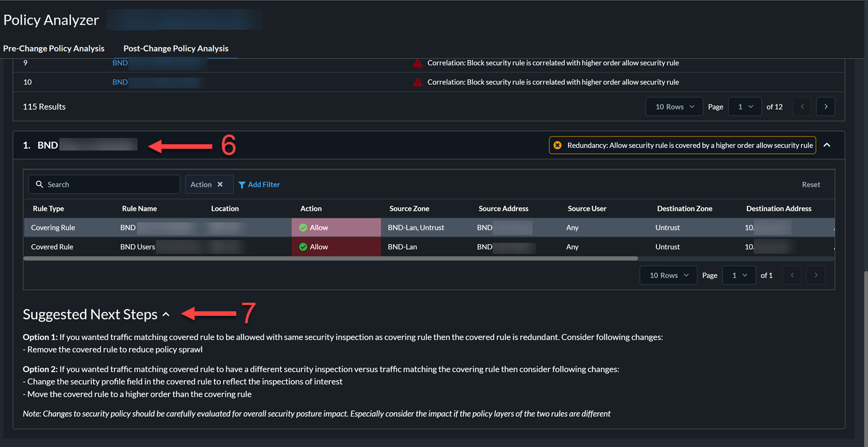Click green Allow checkmark in Covered Rule row
Viewport: 868px width, 447px height.
point(303,247)
